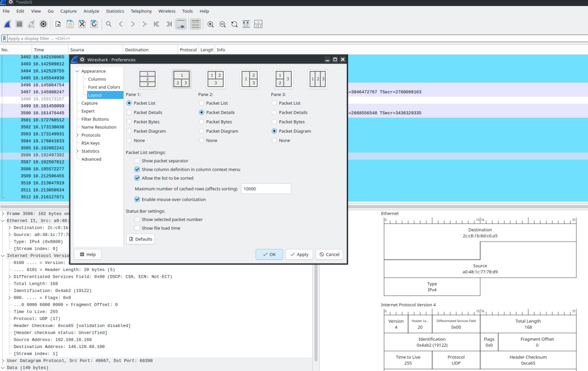Screen dimensions: 588x371
Task: Select Packet List for Pane 1
Action: pyautogui.click(x=129, y=103)
